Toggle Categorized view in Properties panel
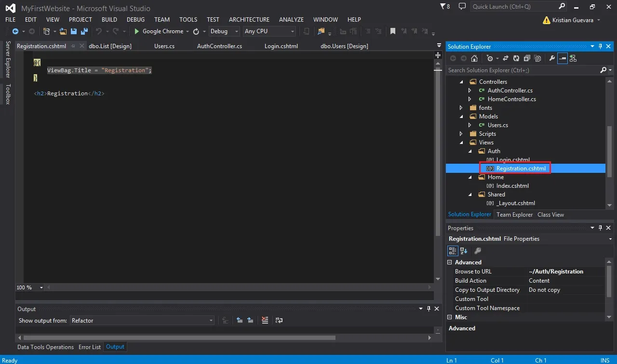Viewport: 617px width, 364px height. click(x=453, y=250)
